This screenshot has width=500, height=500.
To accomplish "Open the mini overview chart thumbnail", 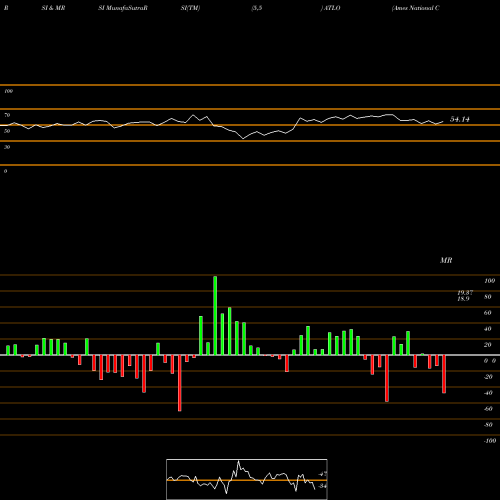I will point(247,479).
